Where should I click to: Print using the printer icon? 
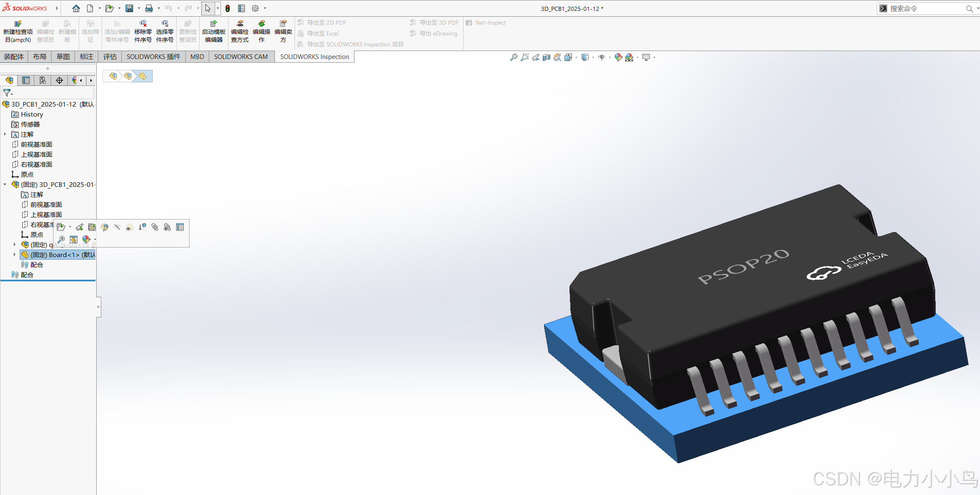coord(149,8)
